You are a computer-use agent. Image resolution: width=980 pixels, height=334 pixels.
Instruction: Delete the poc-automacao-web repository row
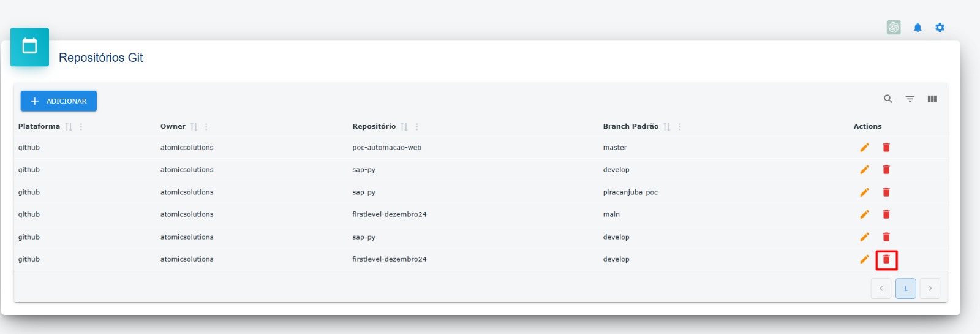click(x=886, y=148)
